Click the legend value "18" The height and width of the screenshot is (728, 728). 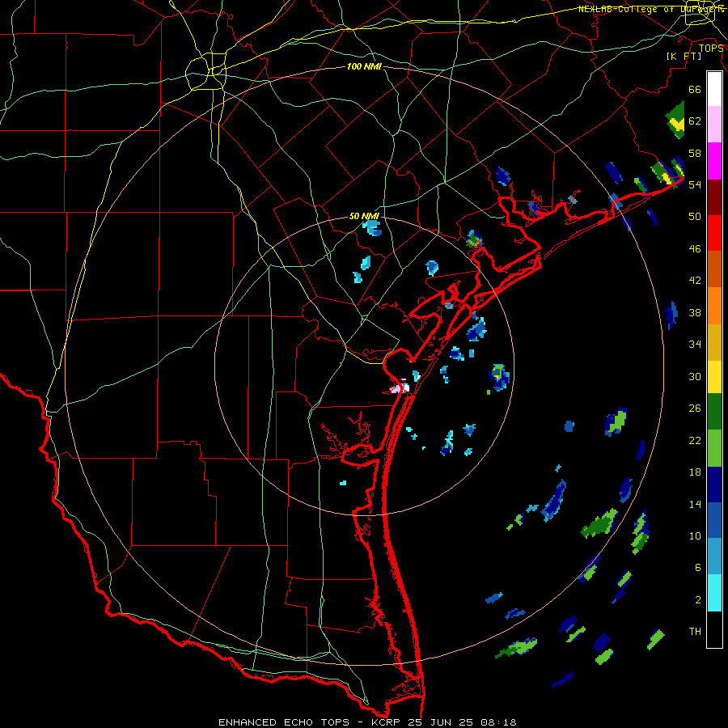pos(695,472)
